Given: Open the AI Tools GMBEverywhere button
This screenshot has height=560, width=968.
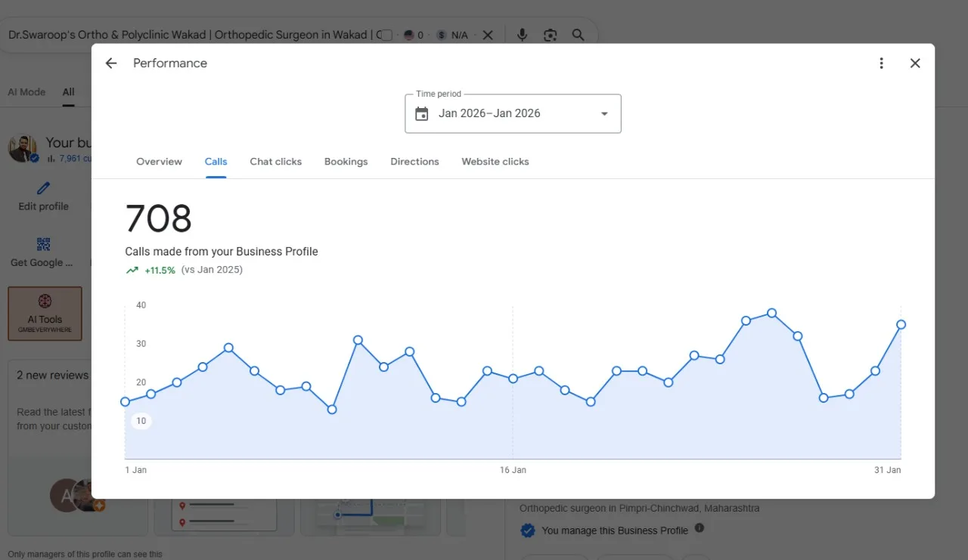Looking at the screenshot, I should pos(45,313).
